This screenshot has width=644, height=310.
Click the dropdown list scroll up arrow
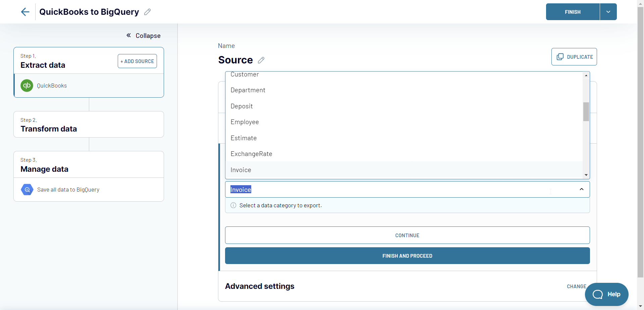click(x=586, y=75)
